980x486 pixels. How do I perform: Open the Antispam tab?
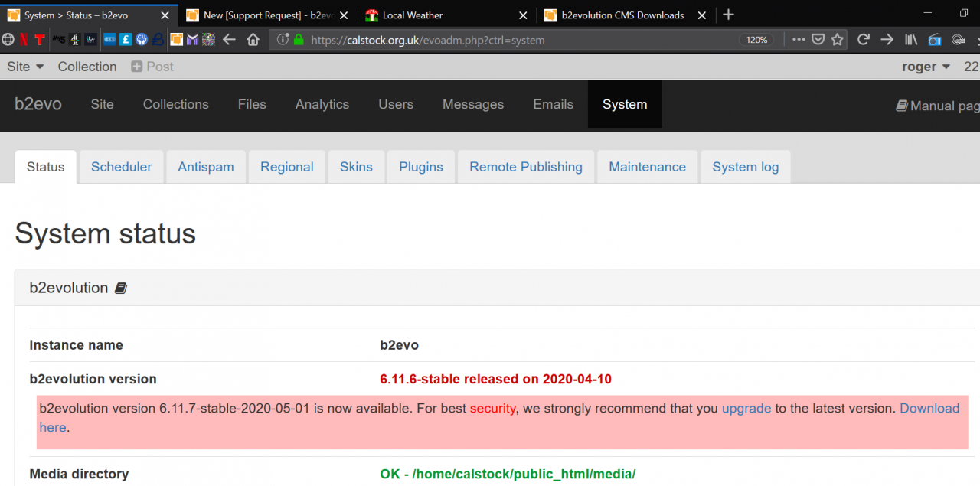(x=206, y=167)
